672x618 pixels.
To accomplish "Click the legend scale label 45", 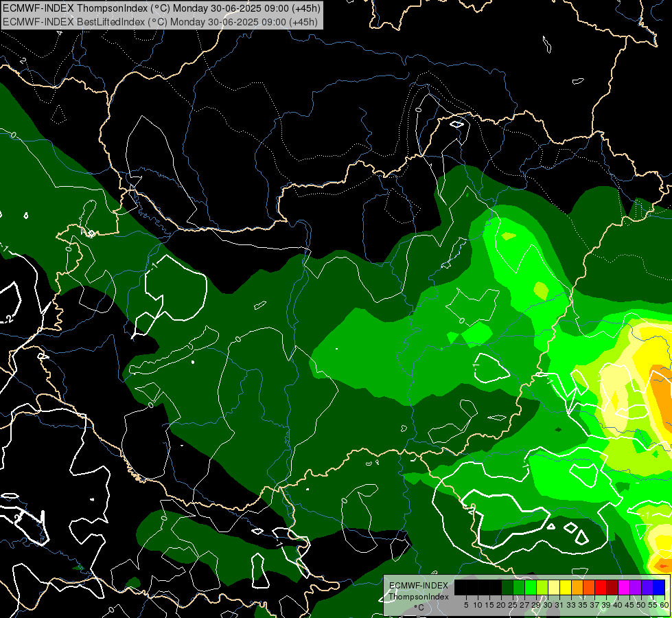I will tap(629, 605).
